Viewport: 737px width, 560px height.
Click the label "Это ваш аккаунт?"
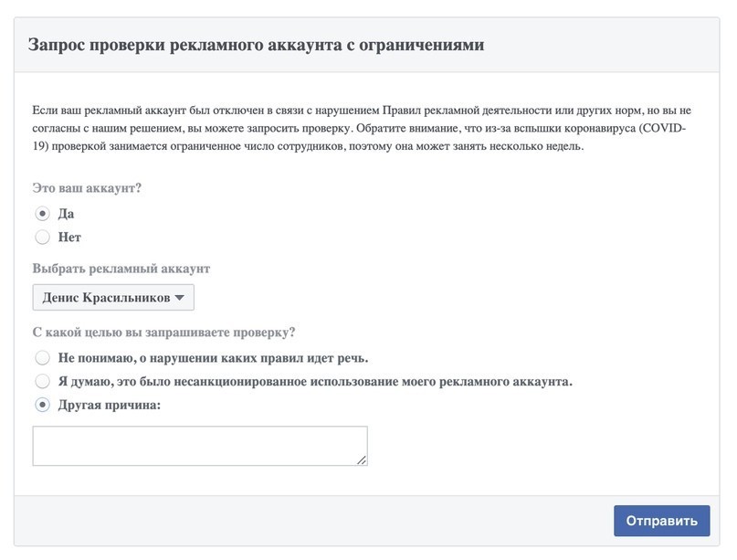pos(87,188)
